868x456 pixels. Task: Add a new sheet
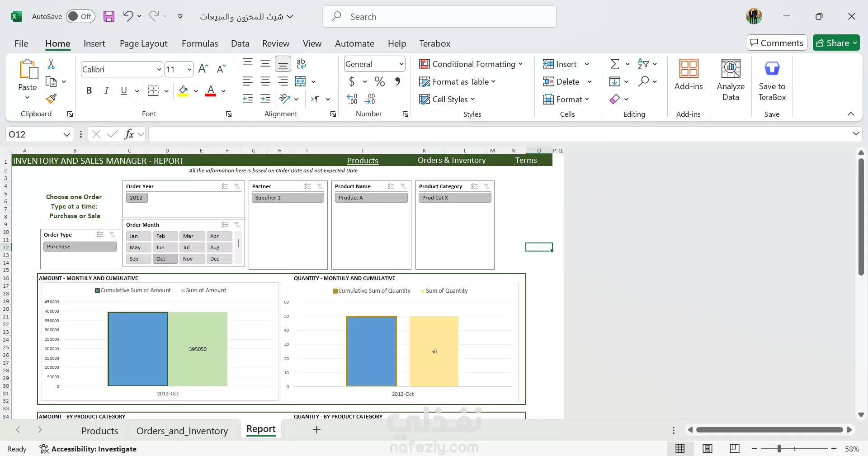coord(316,430)
